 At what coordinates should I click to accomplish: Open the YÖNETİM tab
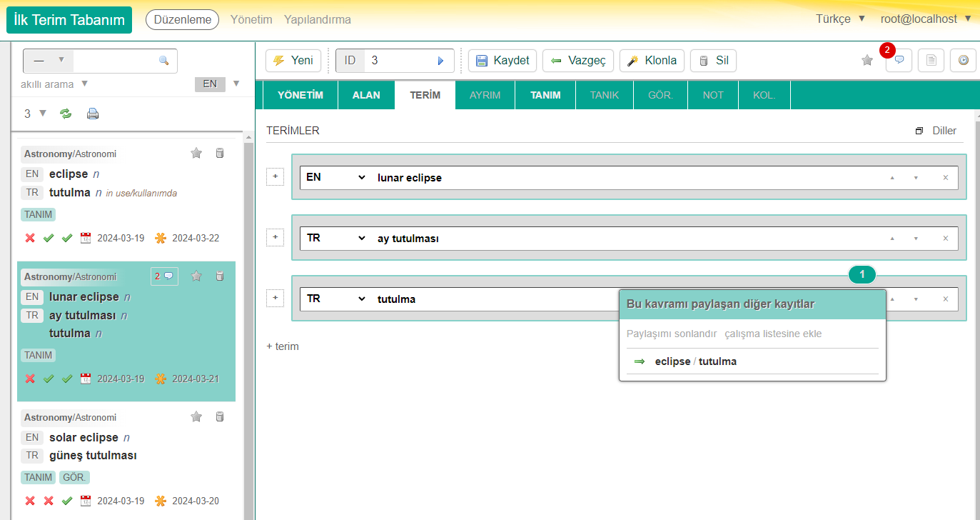click(300, 95)
